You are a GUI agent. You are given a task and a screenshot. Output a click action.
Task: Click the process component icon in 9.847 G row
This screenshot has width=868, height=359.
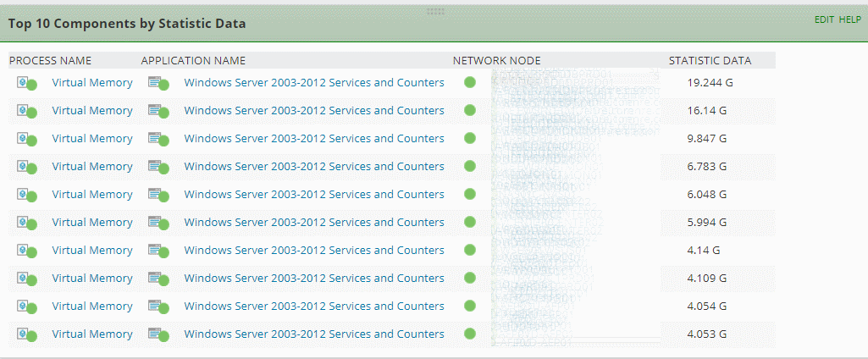click(x=26, y=139)
